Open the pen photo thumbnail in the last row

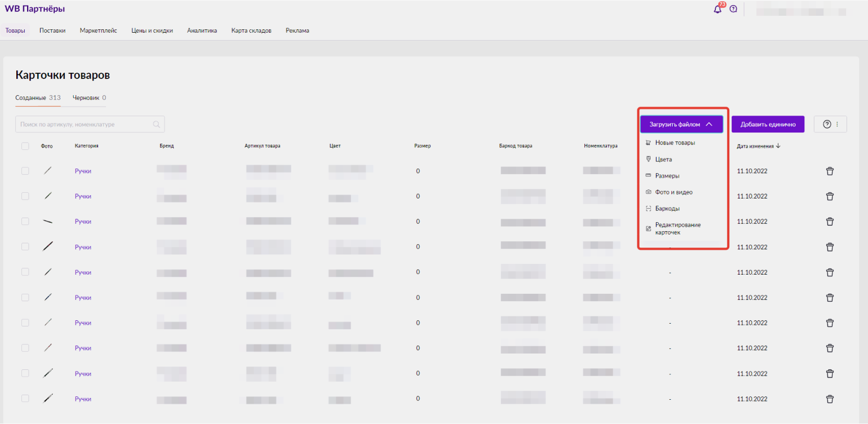(x=48, y=398)
